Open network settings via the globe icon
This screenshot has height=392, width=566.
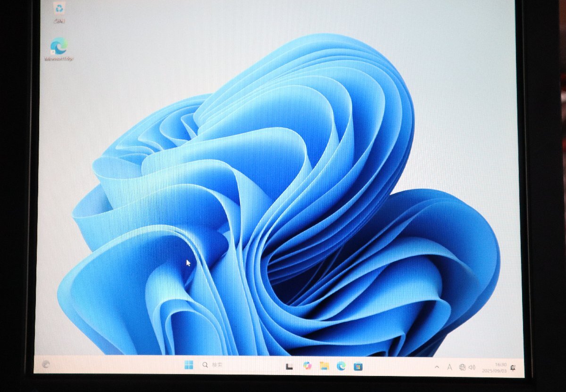point(462,367)
